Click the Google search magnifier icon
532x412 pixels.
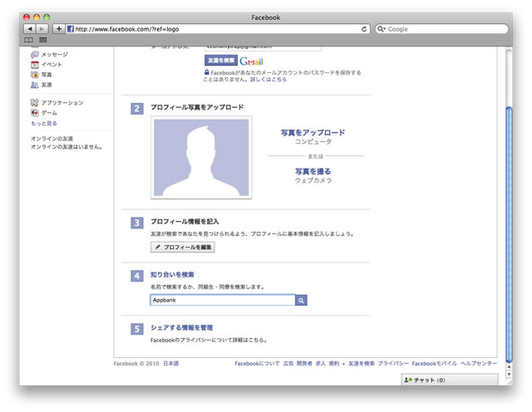tap(381, 29)
